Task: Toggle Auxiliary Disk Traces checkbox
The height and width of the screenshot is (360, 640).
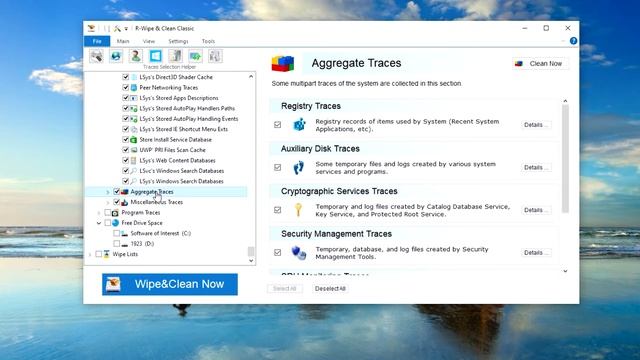Action: (278, 167)
